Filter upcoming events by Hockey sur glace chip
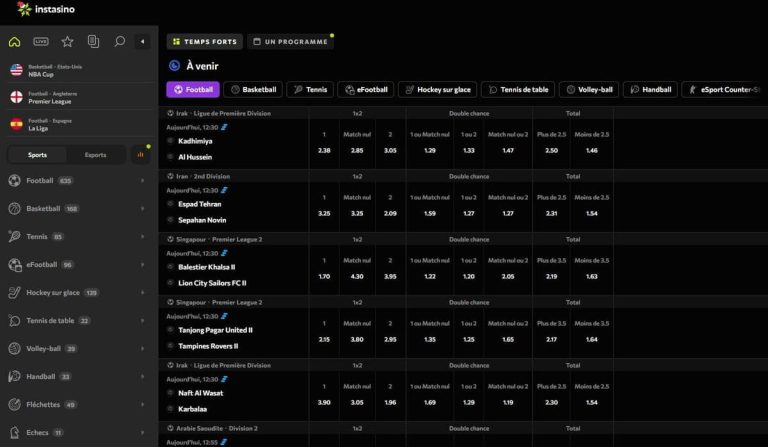The image size is (768, 447). coord(437,90)
